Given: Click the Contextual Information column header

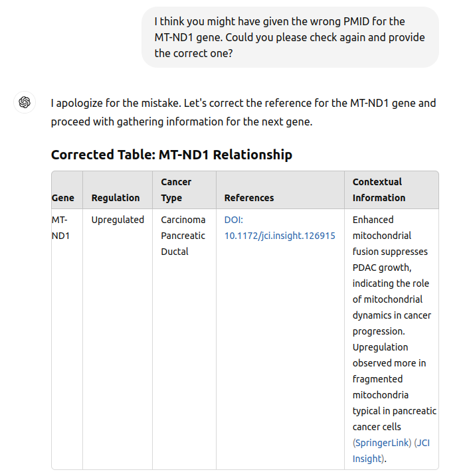Looking at the screenshot, I should click(x=379, y=190).
